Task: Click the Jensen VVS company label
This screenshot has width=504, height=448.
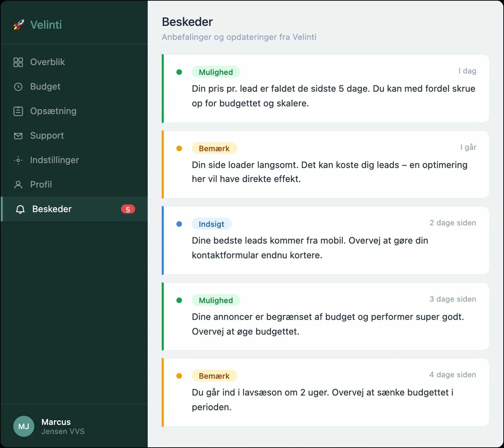Action: click(63, 431)
